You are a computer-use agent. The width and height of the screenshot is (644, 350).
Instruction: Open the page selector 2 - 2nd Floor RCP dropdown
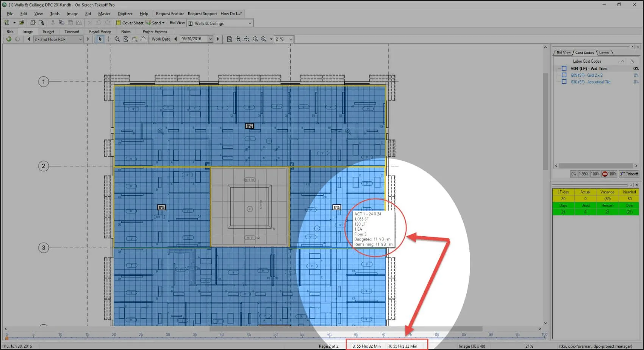tap(80, 39)
